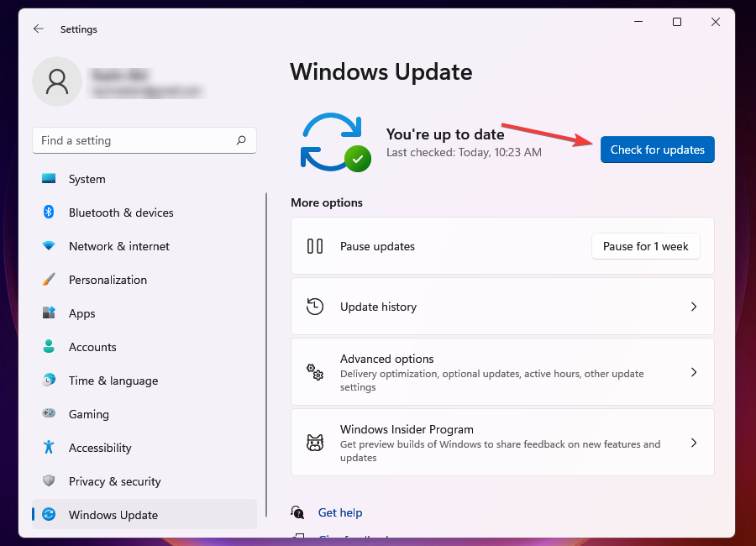Click the Time & language globe icon
This screenshot has width=756, height=546.
tap(49, 380)
